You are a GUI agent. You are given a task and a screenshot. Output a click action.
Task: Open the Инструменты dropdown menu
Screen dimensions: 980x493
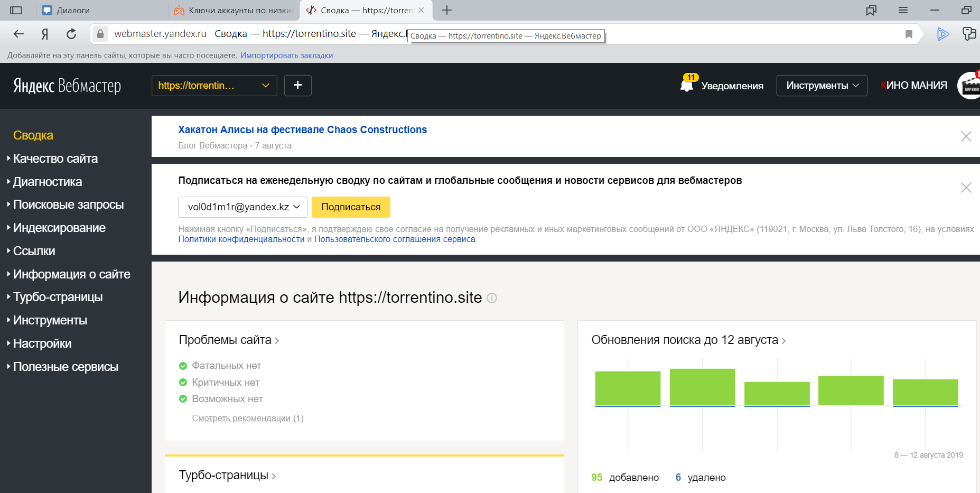click(x=822, y=86)
